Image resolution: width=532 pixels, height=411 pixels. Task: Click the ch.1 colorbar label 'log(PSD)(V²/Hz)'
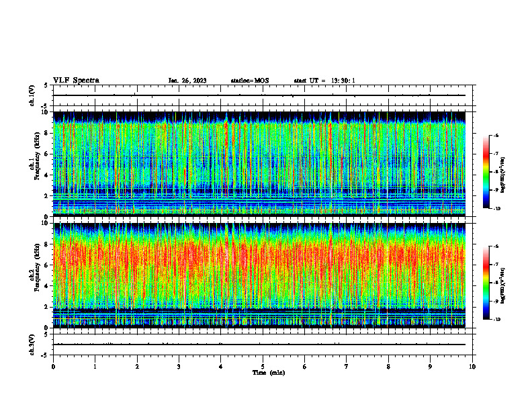pyautogui.click(x=503, y=175)
